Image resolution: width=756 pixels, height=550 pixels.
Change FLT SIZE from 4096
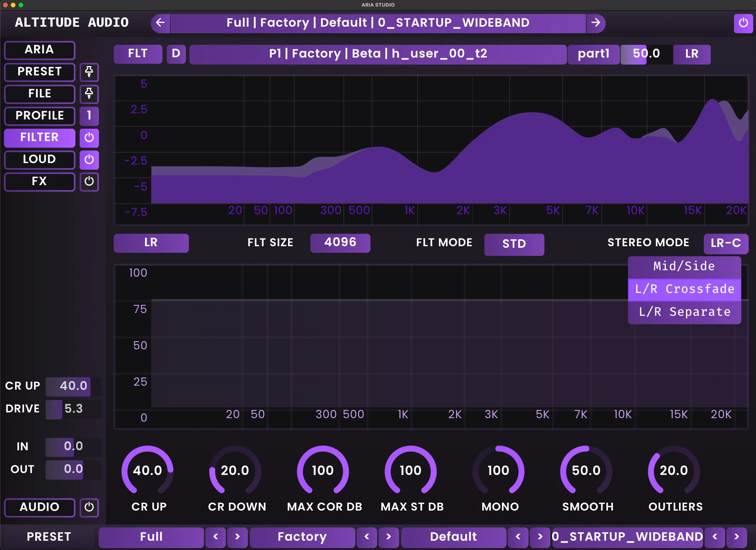coord(340,243)
